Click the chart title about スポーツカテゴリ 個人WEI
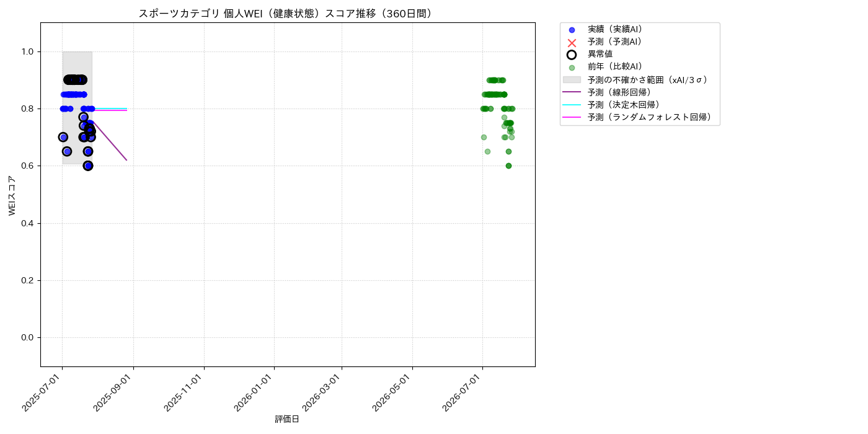The height and width of the screenshot is (434, 868). (x=287, y=14)
